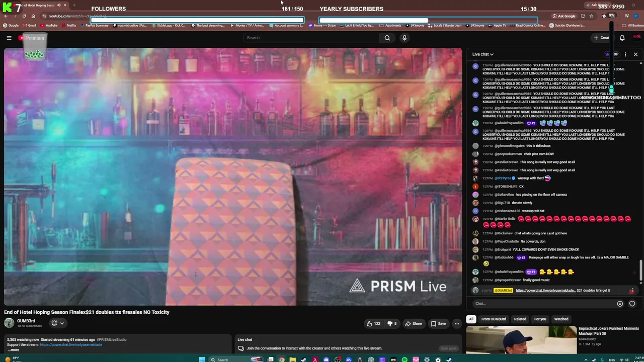Click the browser back arrow

pos(6,16)
